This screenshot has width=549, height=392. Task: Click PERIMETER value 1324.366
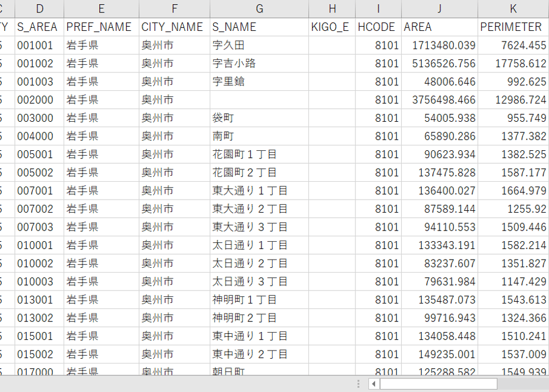pos(513,318)
